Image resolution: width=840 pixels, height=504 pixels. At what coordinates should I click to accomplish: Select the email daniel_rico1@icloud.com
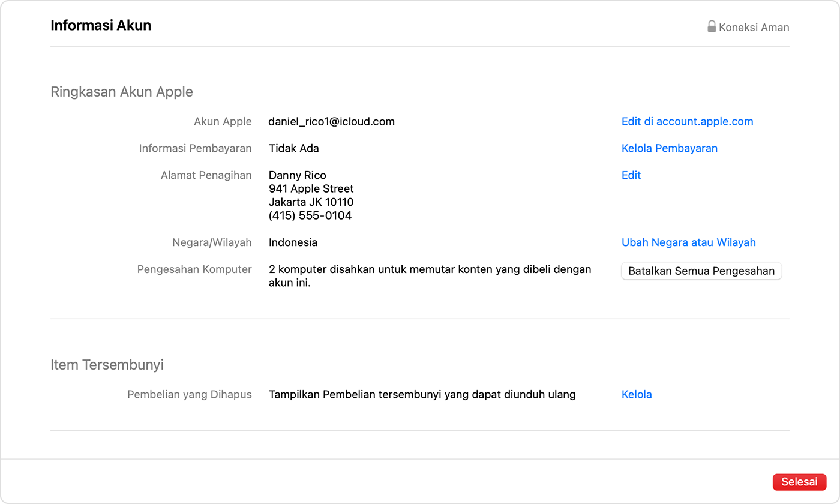[x=332, y=121]
